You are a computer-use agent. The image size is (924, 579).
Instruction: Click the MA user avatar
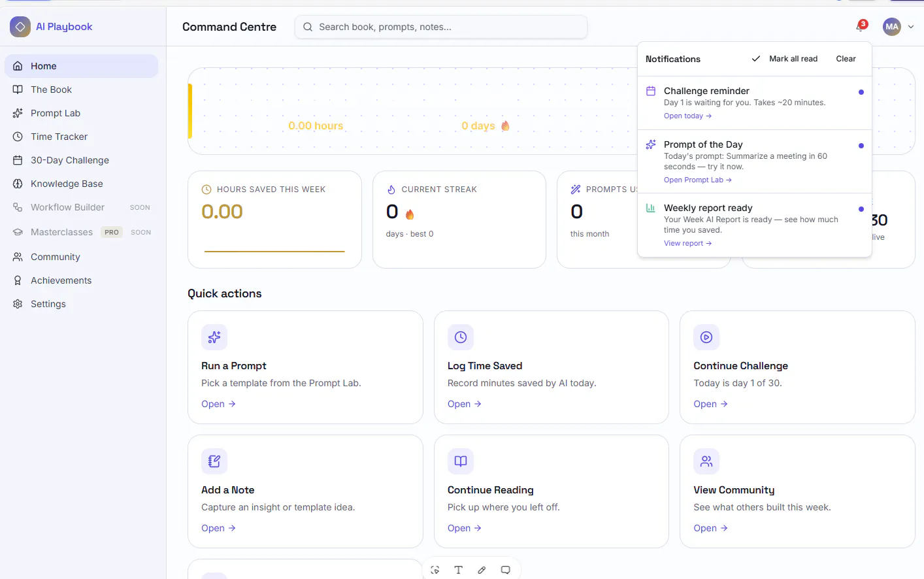click(892, 27)
